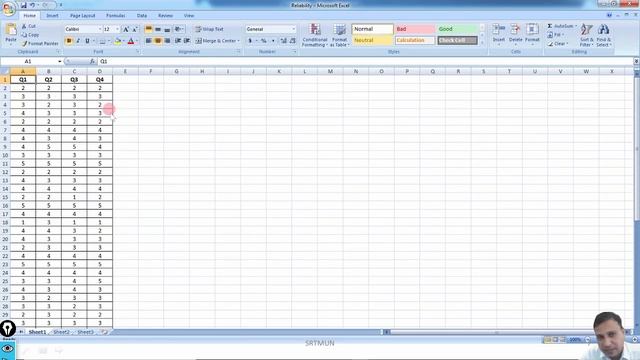Screen dimensions: 640x360
Task: Activate the Format Painter brush
Action: point(40,43)
